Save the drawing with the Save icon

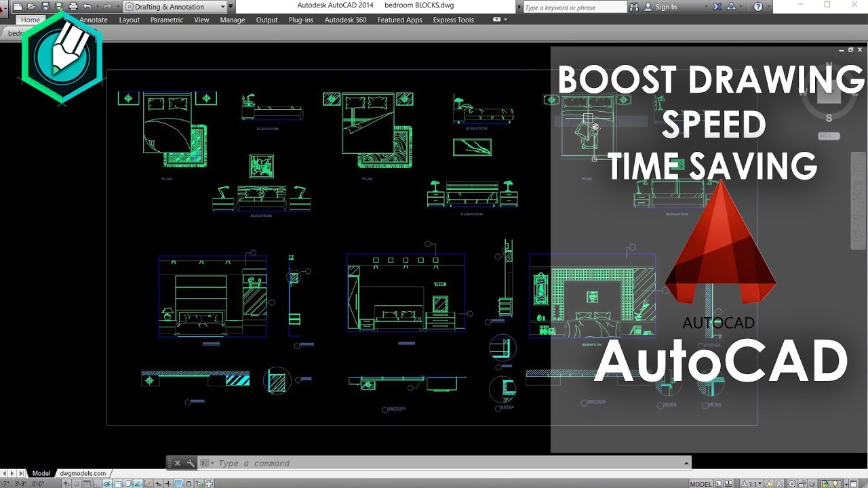(x=45, y=6)
